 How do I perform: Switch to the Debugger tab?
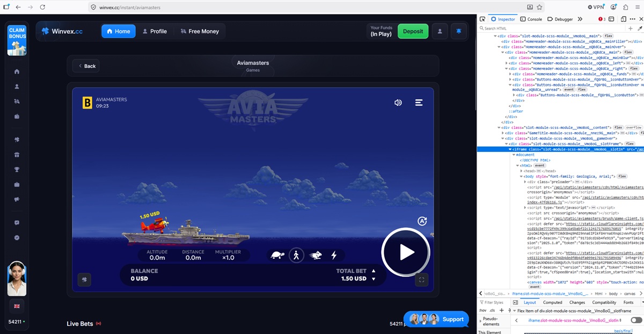coord(560,19)
